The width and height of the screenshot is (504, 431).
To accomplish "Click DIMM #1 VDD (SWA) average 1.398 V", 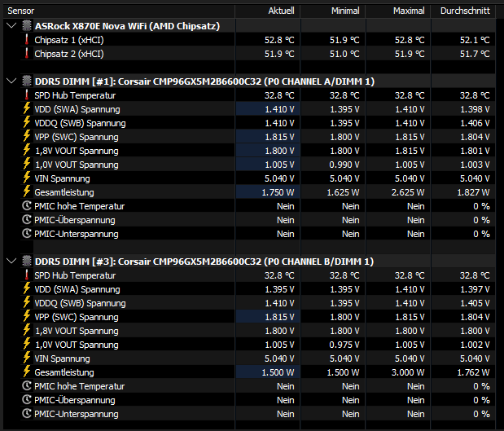I will coord(475,109).
